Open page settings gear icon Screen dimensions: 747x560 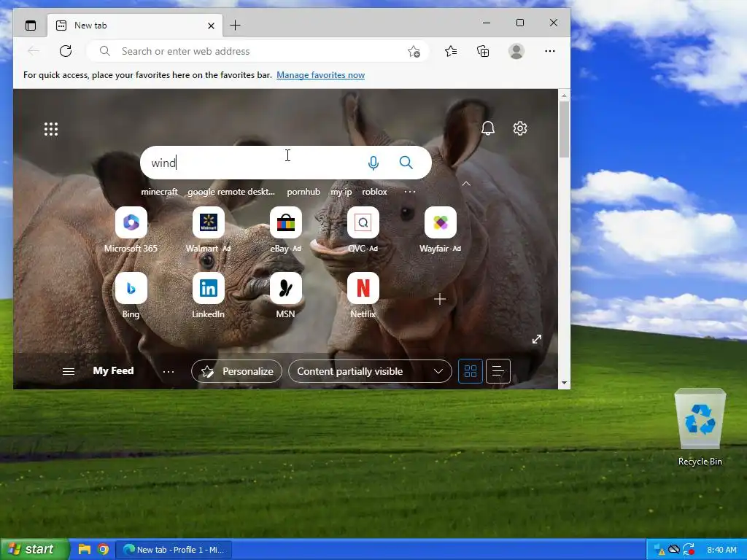coord(519,128)
